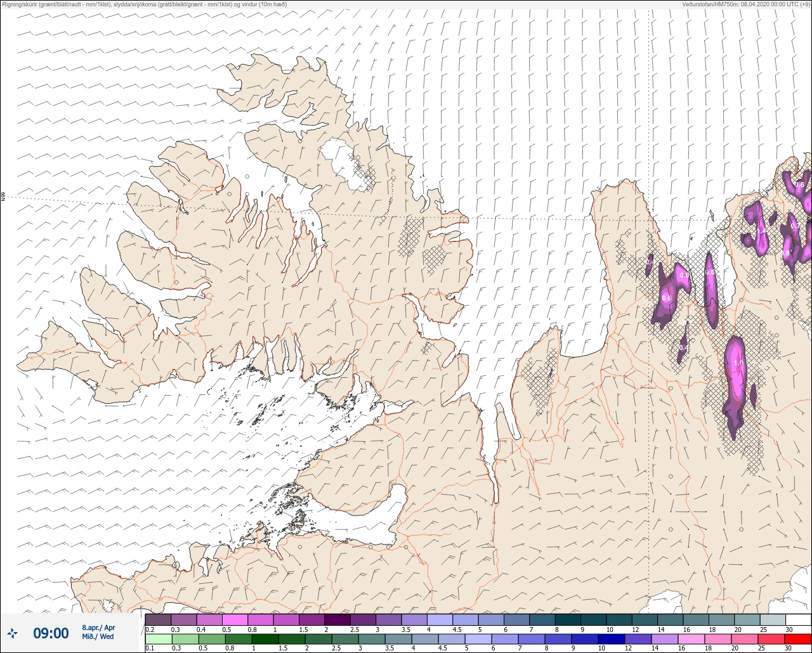812x653 pixels.
Task: Select the light pink 16 rain legend swatch
Action: [x=691, y=638]
